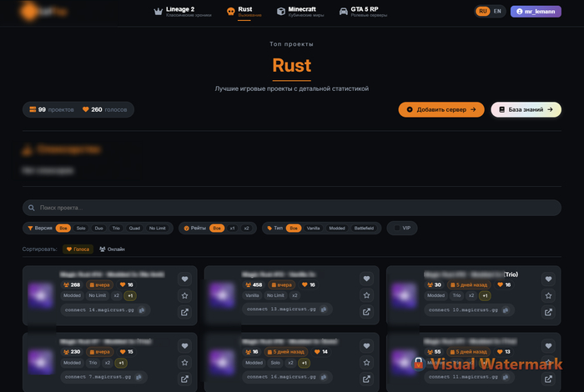Screen dimensions: 584x392
Task: Star the 14.magicrust.gg server card
Action: [184, 295]
